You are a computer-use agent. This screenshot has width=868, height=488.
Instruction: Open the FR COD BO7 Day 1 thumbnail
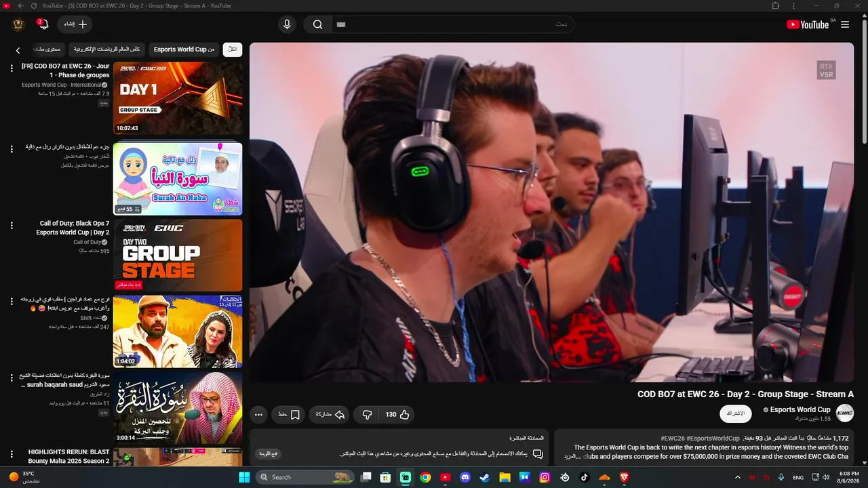pyautogui.click(x=178, y=98)
